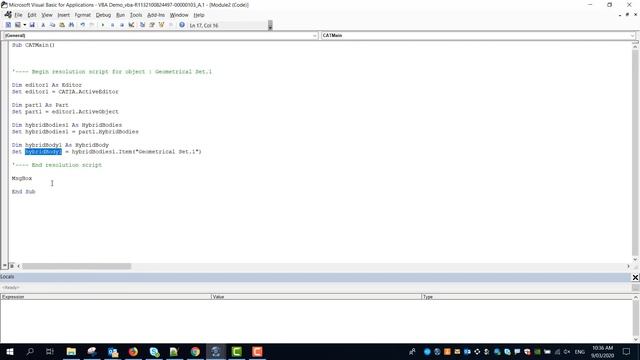
Task: Open the Format menu
Action: 82,15
